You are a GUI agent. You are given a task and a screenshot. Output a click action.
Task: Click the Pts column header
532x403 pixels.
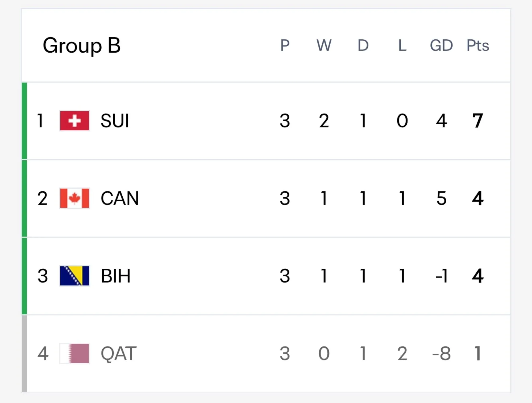[x=478, y=45]
